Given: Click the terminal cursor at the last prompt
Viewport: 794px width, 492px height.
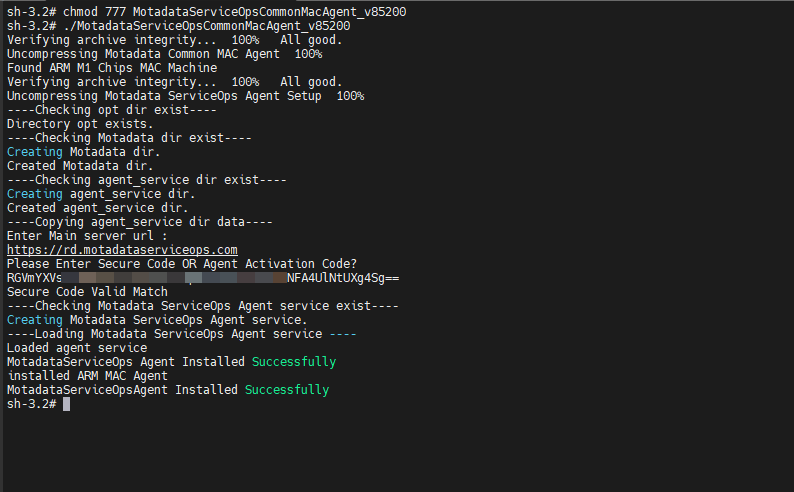Looking at the screenshot, I should (x=66, y=404).
